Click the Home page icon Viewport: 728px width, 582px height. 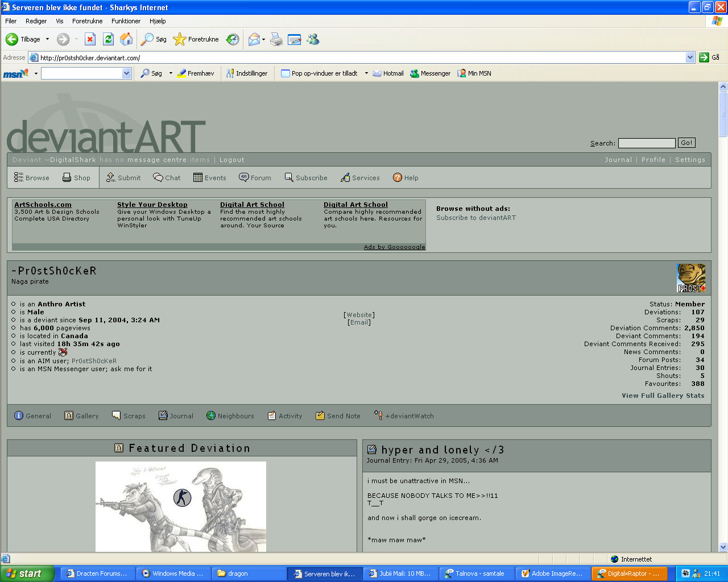coord(126,39)
